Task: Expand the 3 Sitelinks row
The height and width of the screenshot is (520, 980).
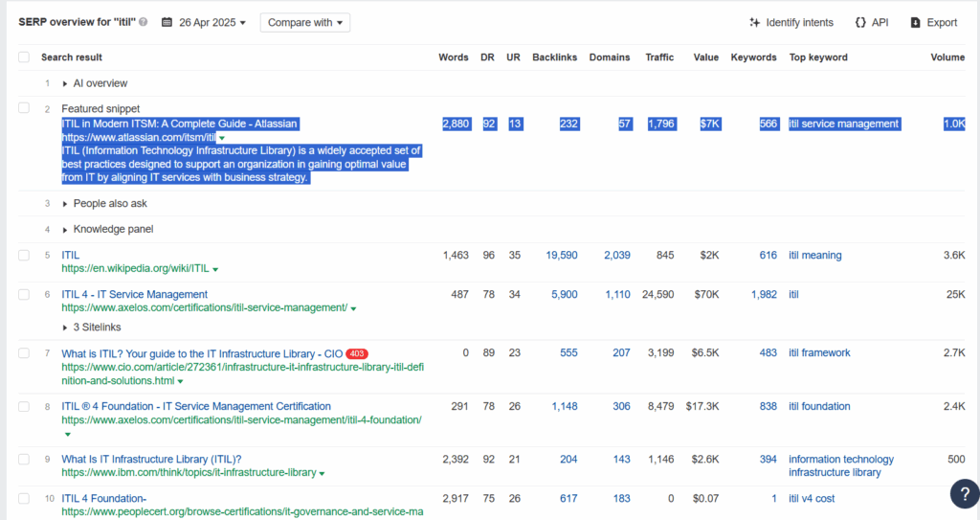Action: click(64, 328)
